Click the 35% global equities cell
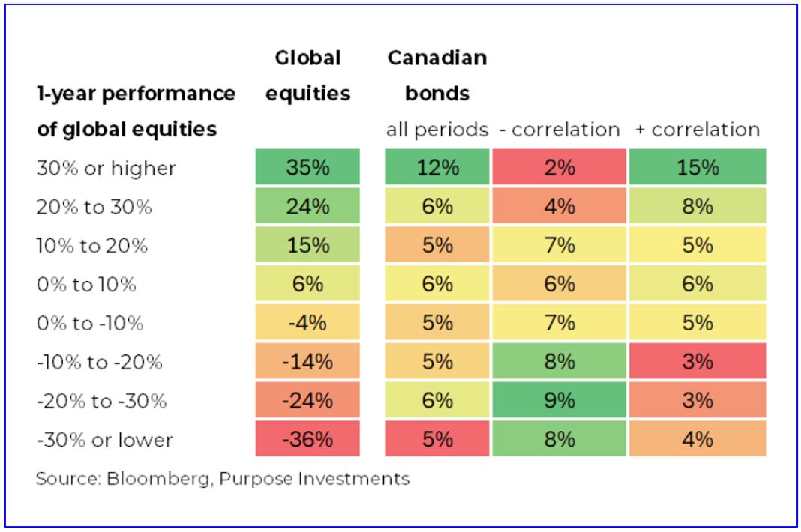 309,168
